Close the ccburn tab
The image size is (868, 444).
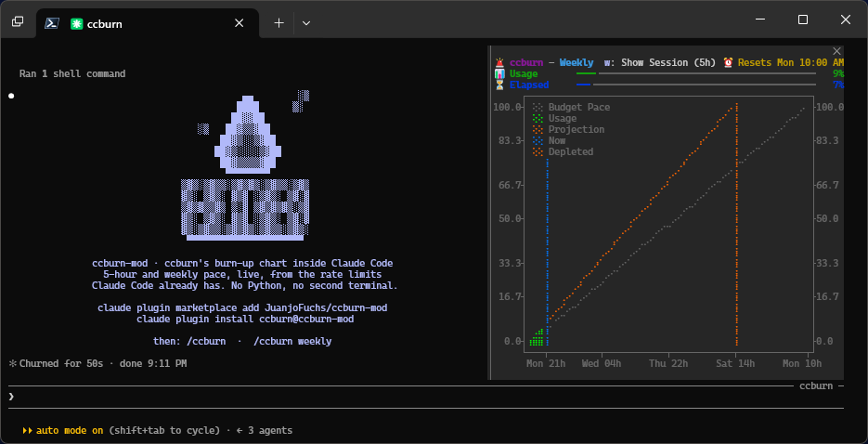tap(240, 23)
